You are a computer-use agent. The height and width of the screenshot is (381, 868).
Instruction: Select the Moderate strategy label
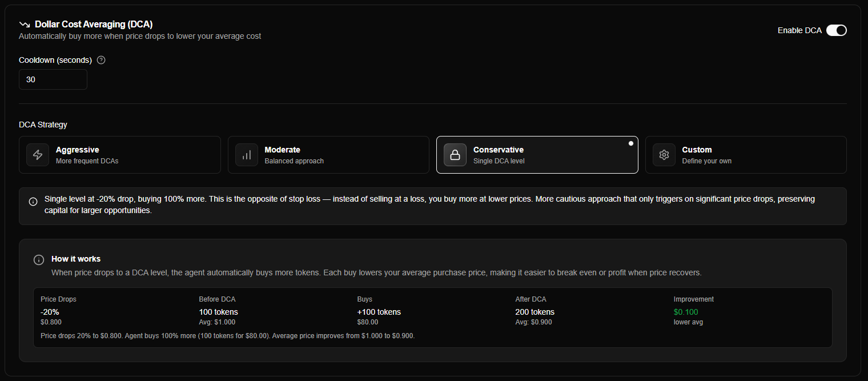coord(282,150)
